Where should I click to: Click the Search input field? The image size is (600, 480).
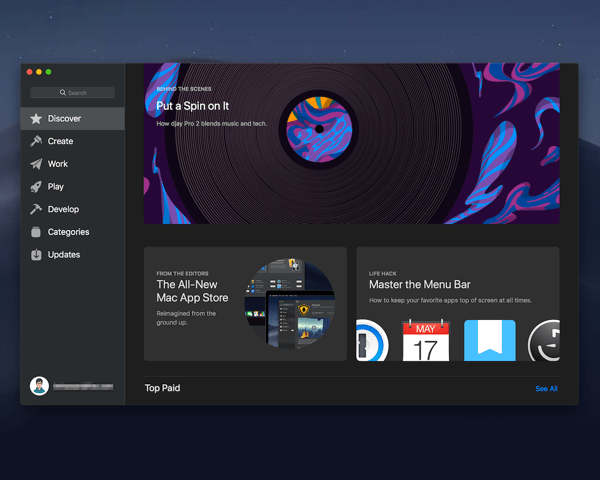pyautogui.click(x=72, y=93)
